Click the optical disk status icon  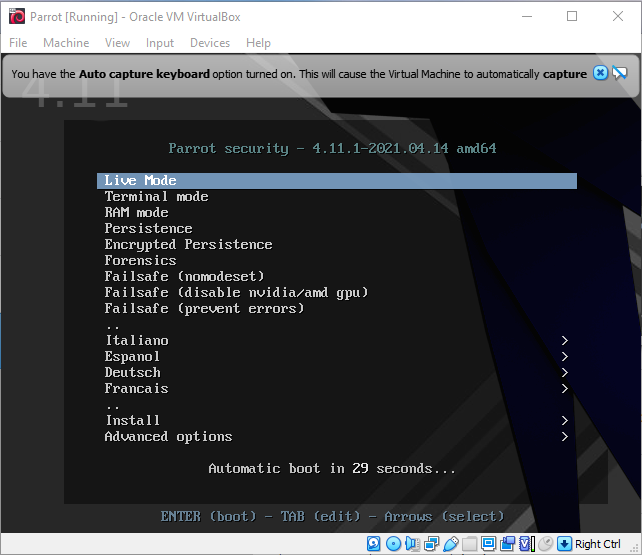[x=393, y=544]
